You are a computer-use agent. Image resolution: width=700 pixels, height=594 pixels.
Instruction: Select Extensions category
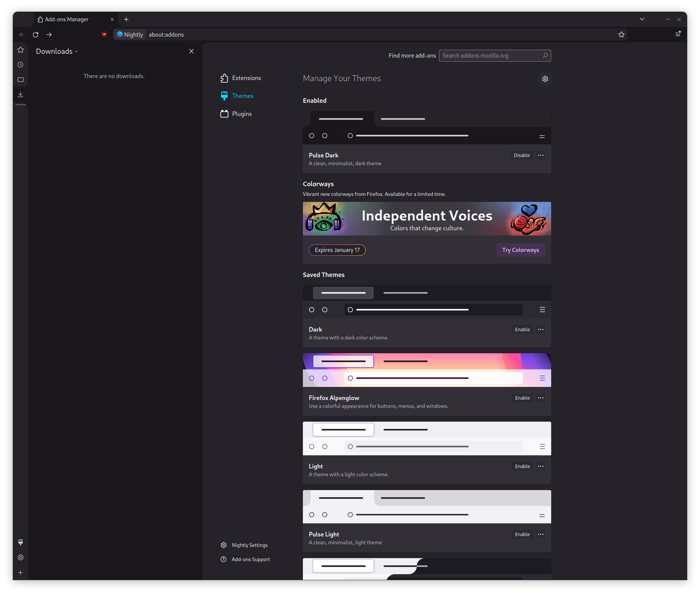tap(241, 78)
